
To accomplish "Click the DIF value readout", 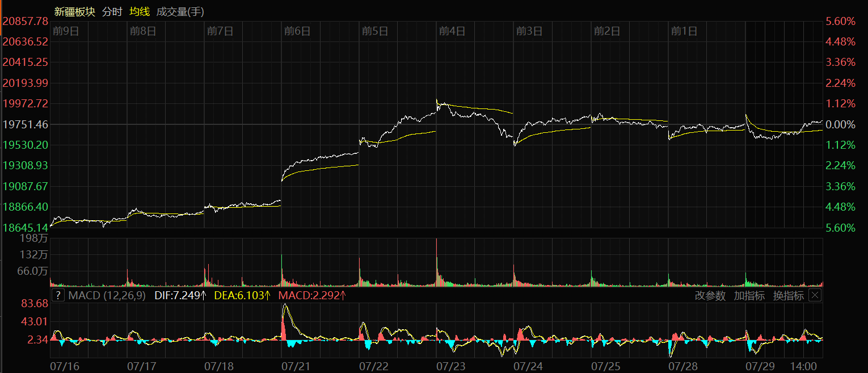I will coord(180,295).
